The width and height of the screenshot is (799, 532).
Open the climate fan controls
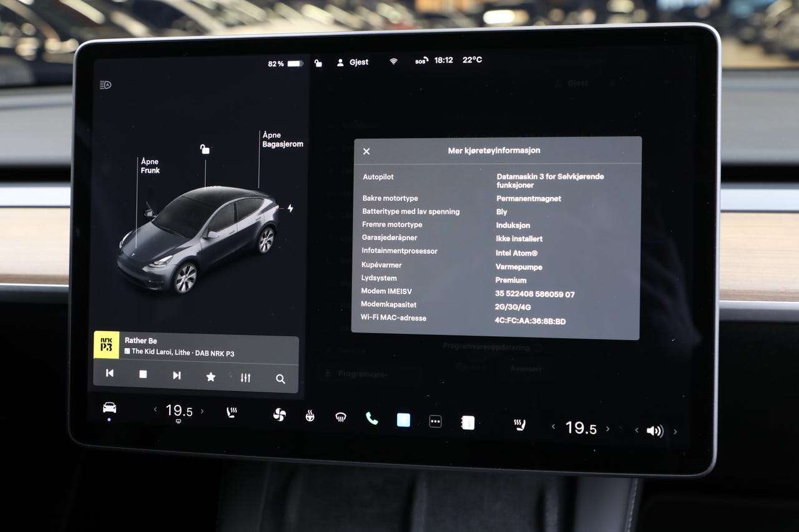(279, 414)
